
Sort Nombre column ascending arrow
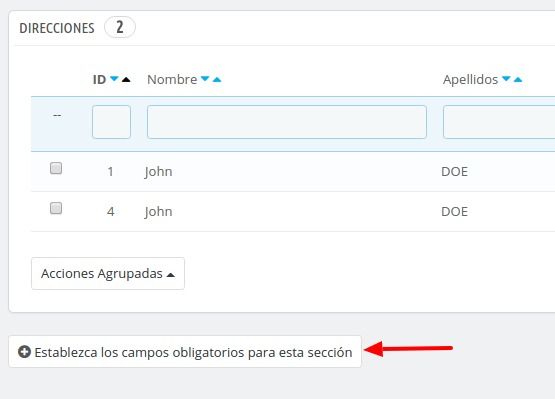[217, 80]
